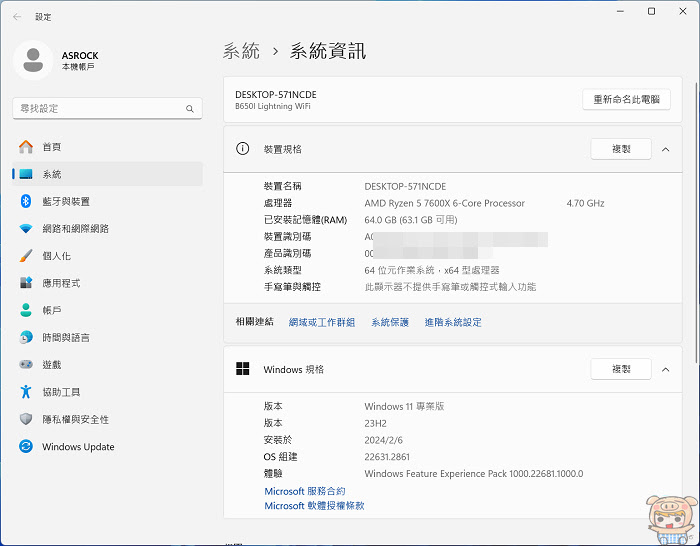Click the Time & language globe icon

tap(26, 338)
